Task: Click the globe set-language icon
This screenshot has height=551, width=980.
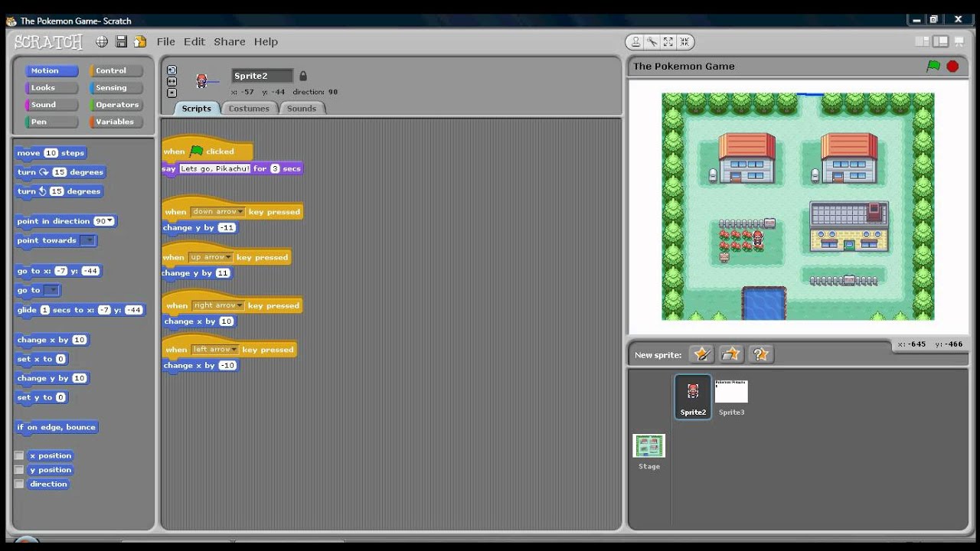Action: coord(102,41)
